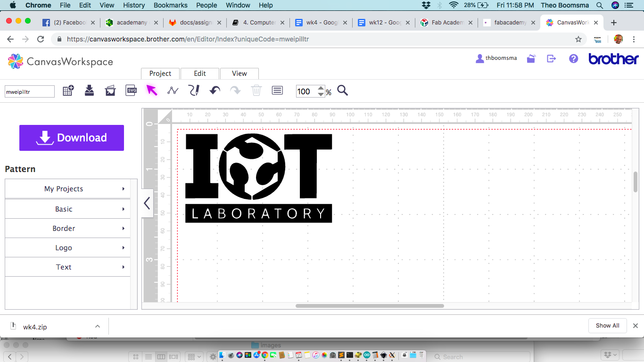Open the Chrome File menu
Screen dimensions: 644x362
coord(65,5)
